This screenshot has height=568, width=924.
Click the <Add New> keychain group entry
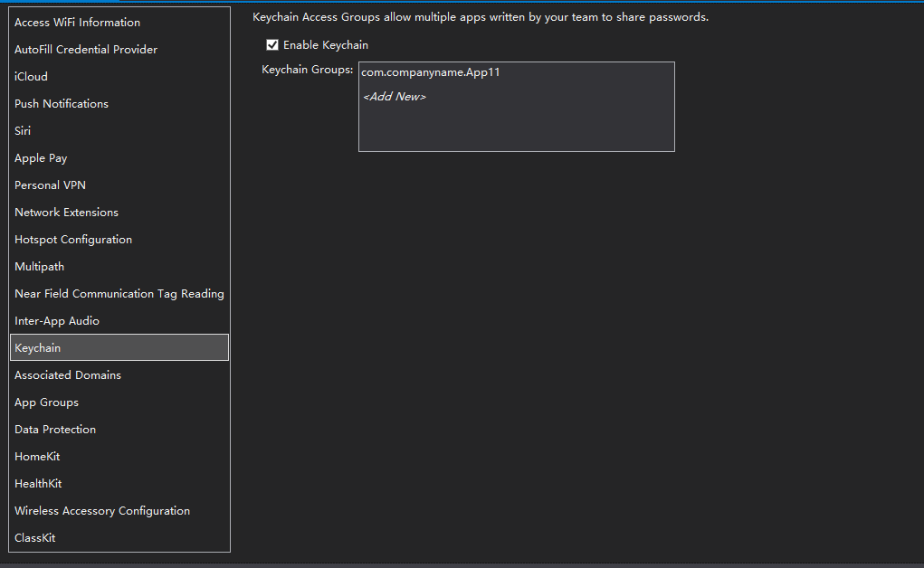pos(395,97)
